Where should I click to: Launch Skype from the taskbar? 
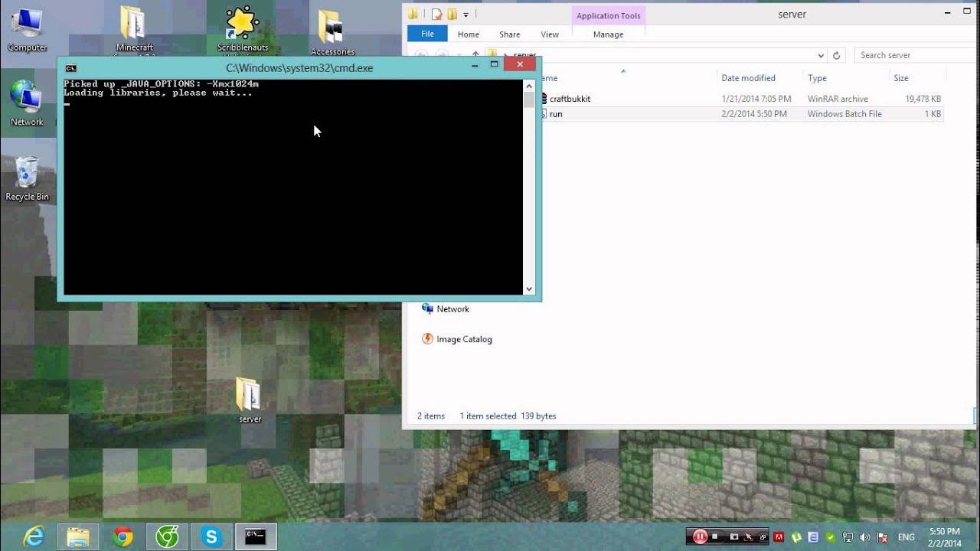click(x=211, y=537)
